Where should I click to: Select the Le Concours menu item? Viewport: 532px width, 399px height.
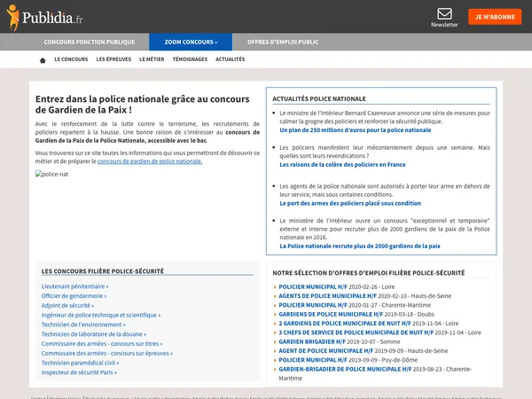(x=71, y=59)
